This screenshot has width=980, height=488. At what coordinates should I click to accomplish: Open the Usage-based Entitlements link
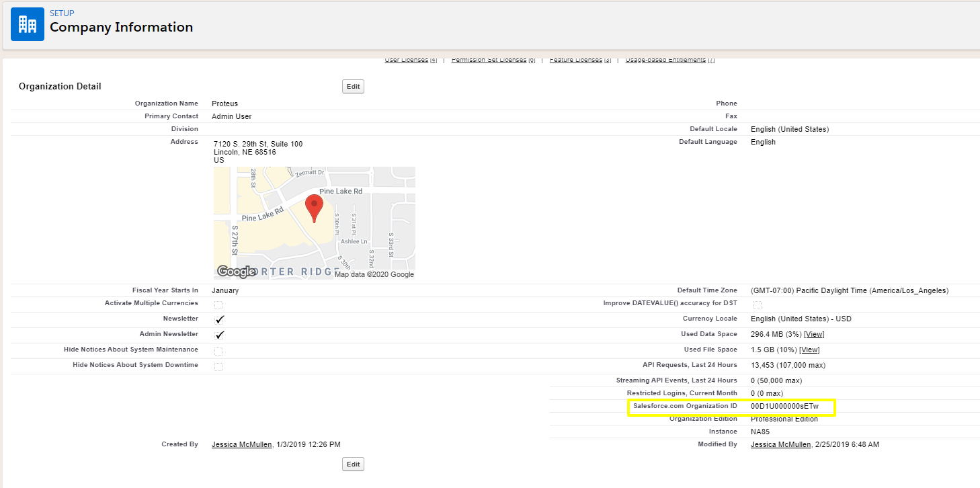tap(665, 60)
